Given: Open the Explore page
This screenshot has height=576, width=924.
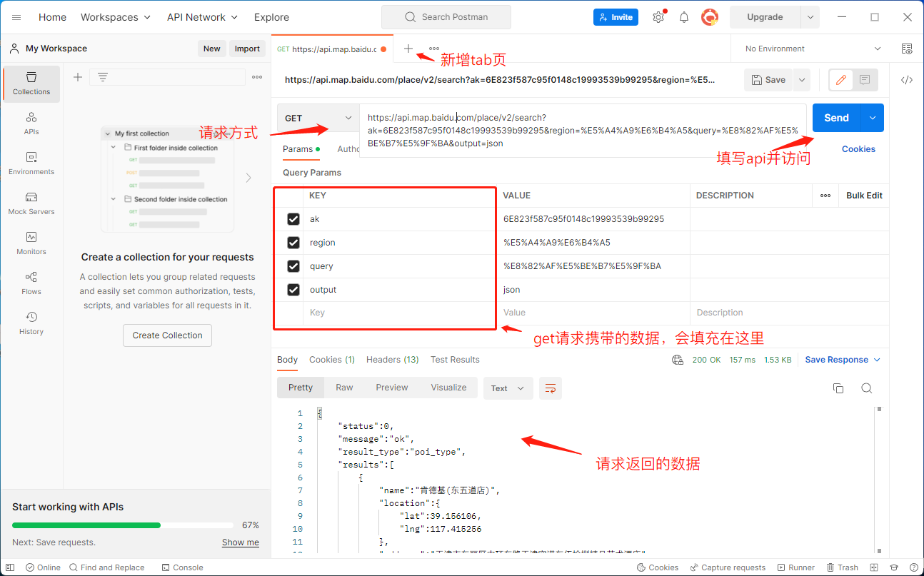Looking at the screenshot, I should pyautogui.click(x=272, y=17).
